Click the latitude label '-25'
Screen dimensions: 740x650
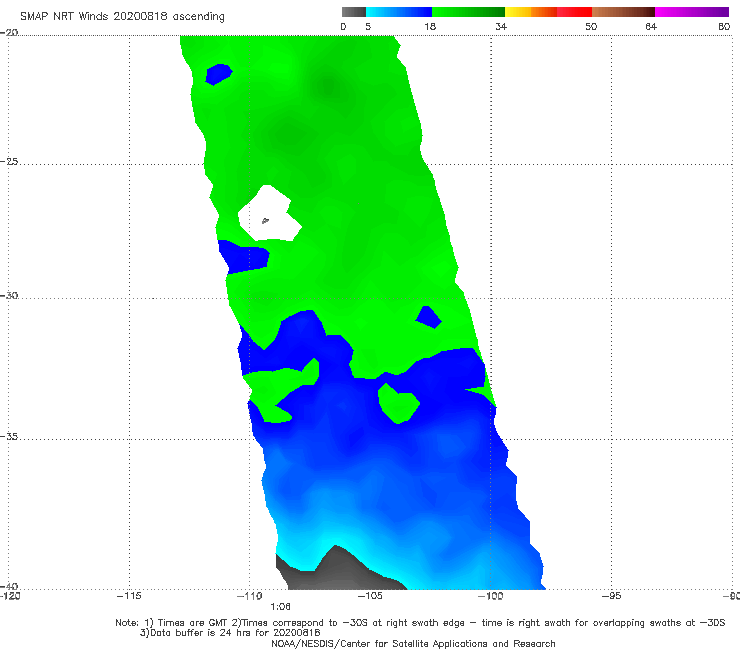(x=9, y=161)
